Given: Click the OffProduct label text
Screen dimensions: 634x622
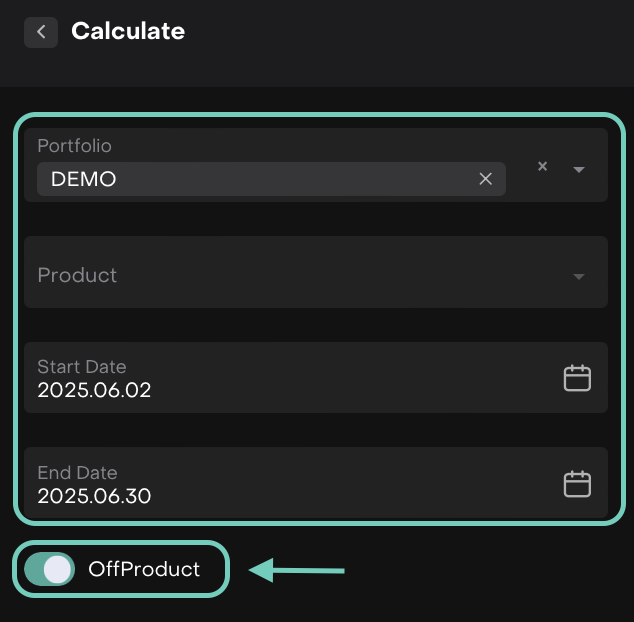Looking at the screenshot, I should click(144, 570).
